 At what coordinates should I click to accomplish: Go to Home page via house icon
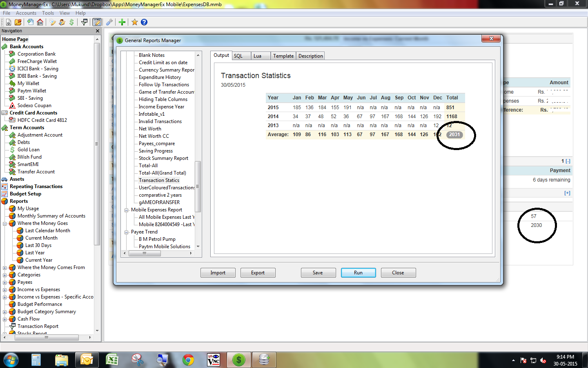(40, 22)
